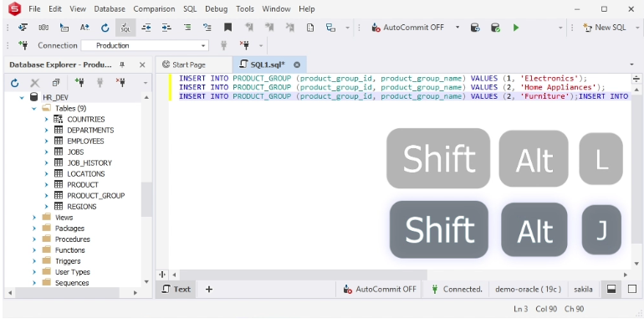Click New Connection plug icon beside Connection label
644x319 pixels.
(23, 45)
